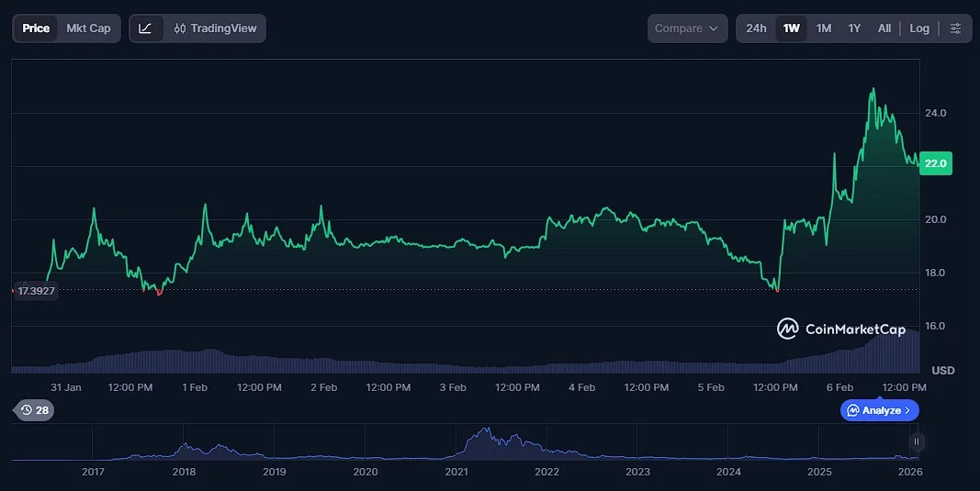Click the 17.3927 low price marker

pos(36,291)
